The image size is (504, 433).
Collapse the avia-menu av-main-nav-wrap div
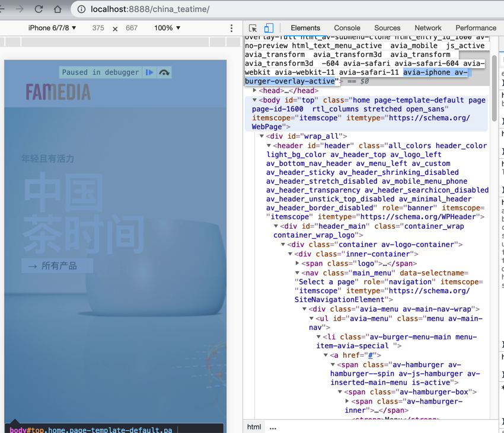pyautogui.click(x=304, y=309)
